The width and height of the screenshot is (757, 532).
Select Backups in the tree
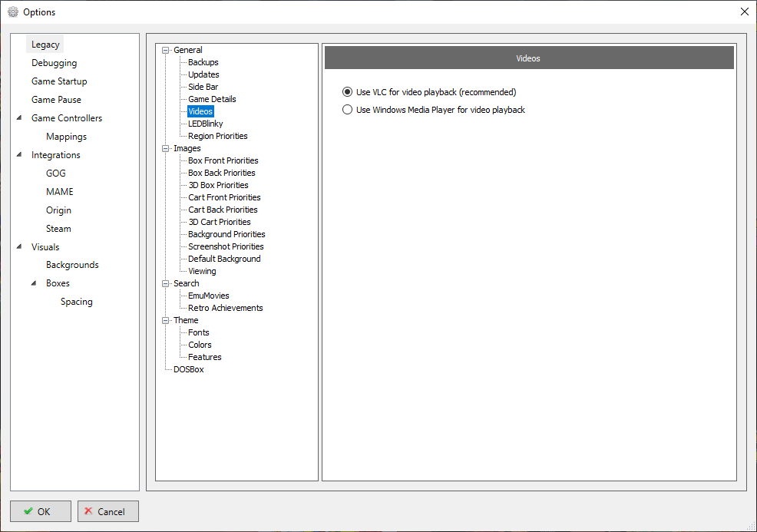[203, 62]
